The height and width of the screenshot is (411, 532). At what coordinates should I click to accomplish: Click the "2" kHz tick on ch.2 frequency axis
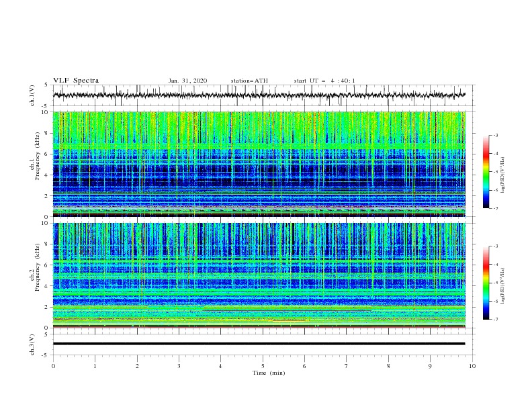pyautogui.click(x=47, y=307)
